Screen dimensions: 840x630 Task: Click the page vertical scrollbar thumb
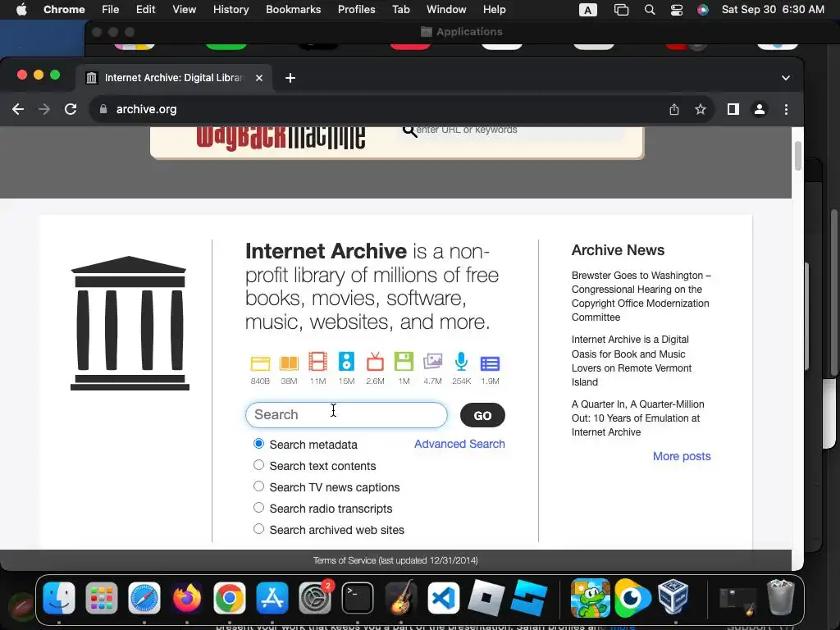797,155
